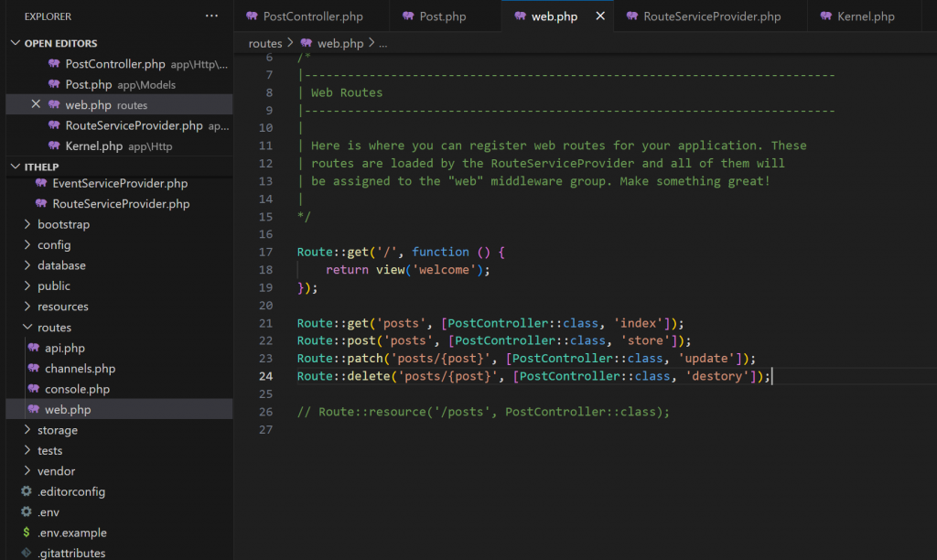Image resolution: width=937 pixels, height=560 pixels.
Task: Click the commented Route::resource line
Action: click(x=483, y=411)
